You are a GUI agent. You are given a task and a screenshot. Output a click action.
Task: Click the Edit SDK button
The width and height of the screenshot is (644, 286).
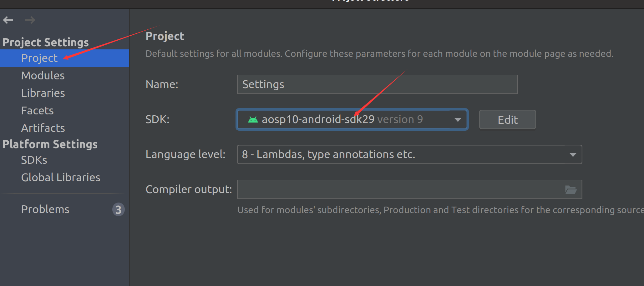pyautogui.click(x=507, y=120)
